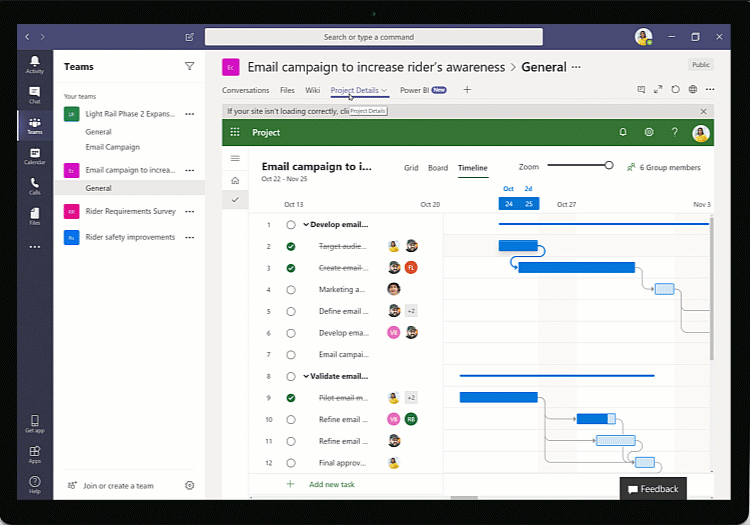Image resolution: width=750 pixels, height=525 pixels.
Task: Open the Feedback button
Action: (x=653, y=489)
